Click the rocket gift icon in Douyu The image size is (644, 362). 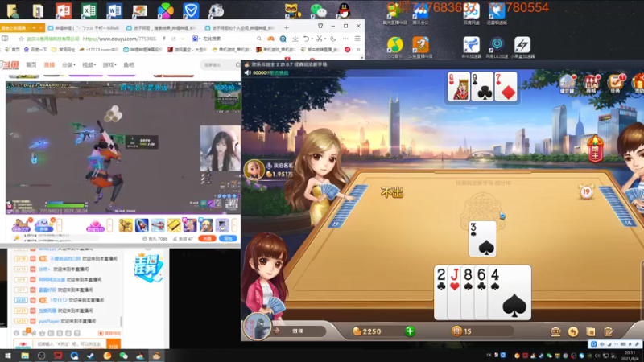pyautogui.click(x=142, y=225)
